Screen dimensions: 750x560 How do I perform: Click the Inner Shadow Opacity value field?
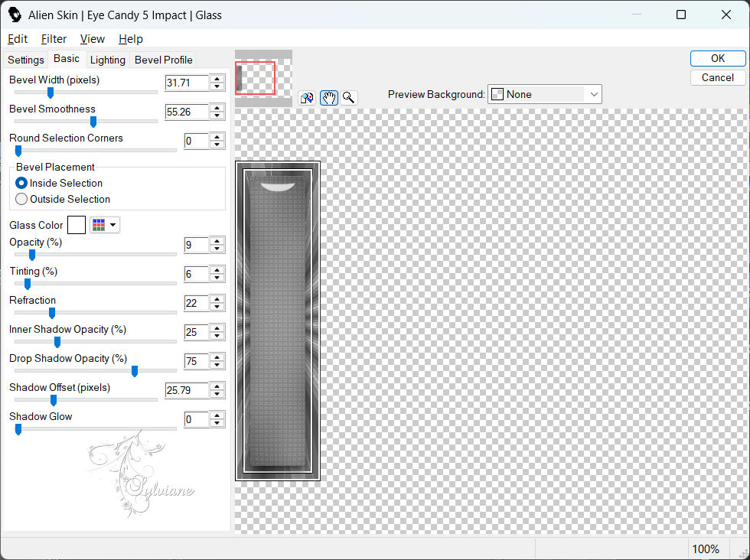[x=197, y=332]
